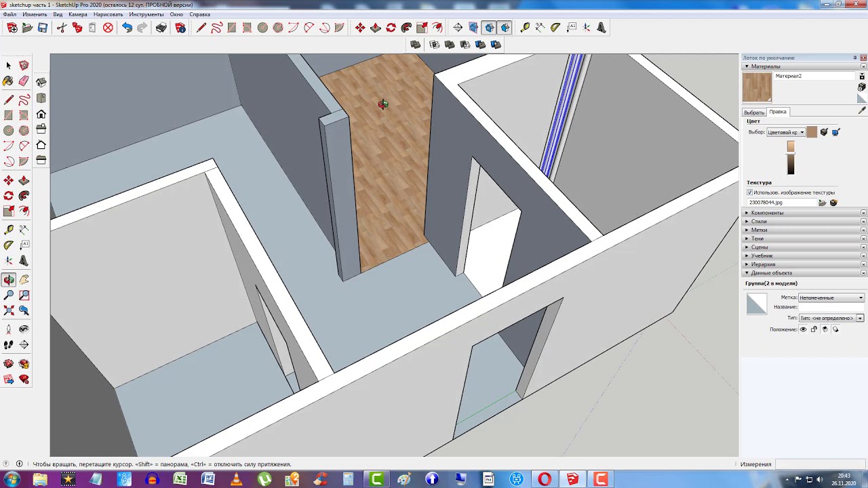Choose the 3D Text tool in left toolbar

24,261
